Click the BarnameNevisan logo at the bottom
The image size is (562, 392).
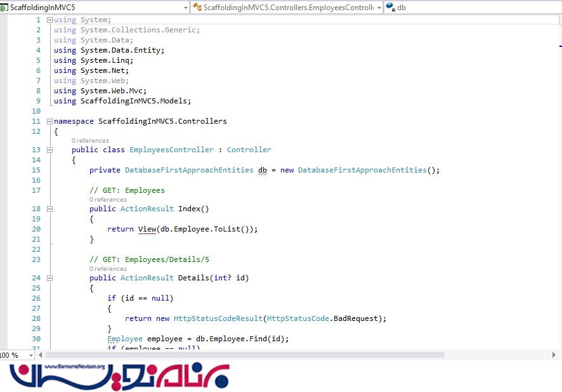click(121, 376)
